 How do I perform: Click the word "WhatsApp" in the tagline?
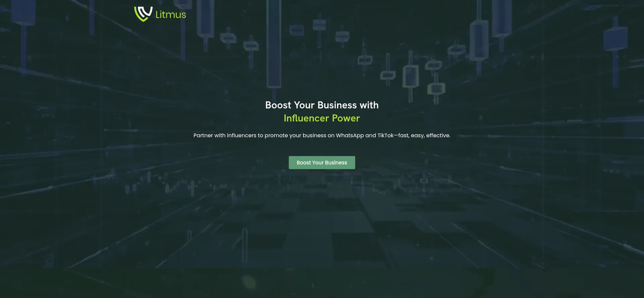coord(350,136)
